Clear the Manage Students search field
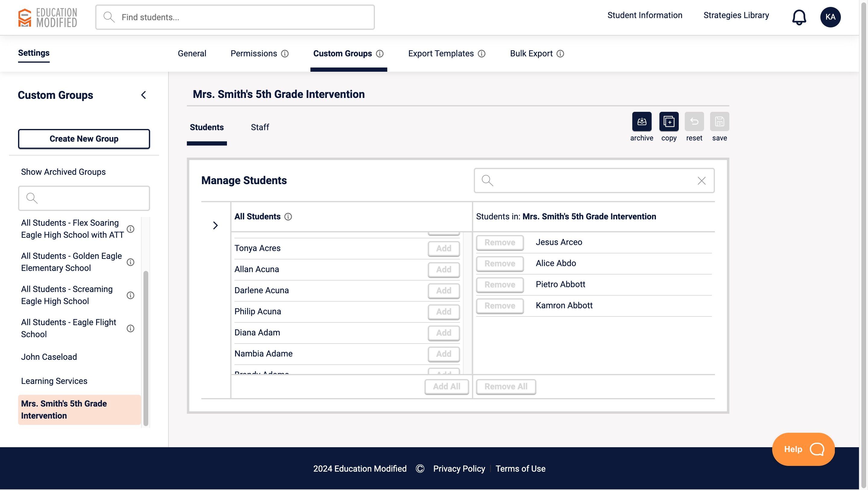 click(702, 181)
